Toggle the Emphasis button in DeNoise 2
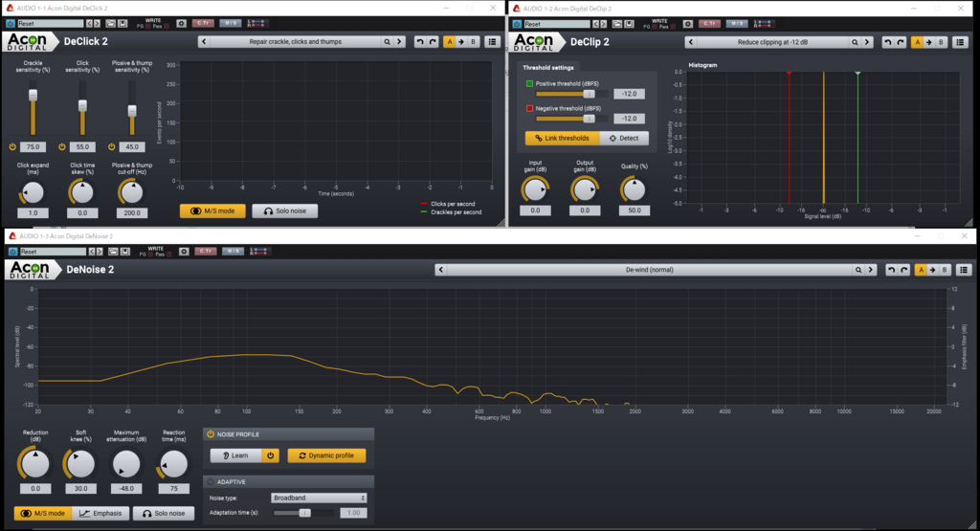Screen dimensions: 980x531 (x=100, y=514)
